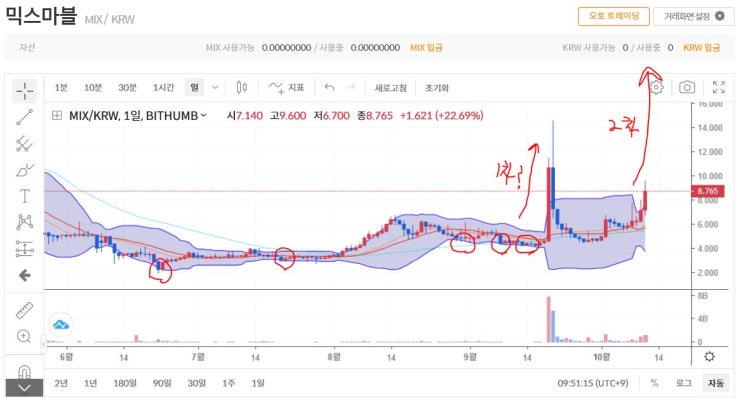
Task: Click the clock time 09:51:15 (UTC+9)
Action: tap(593, 383)
